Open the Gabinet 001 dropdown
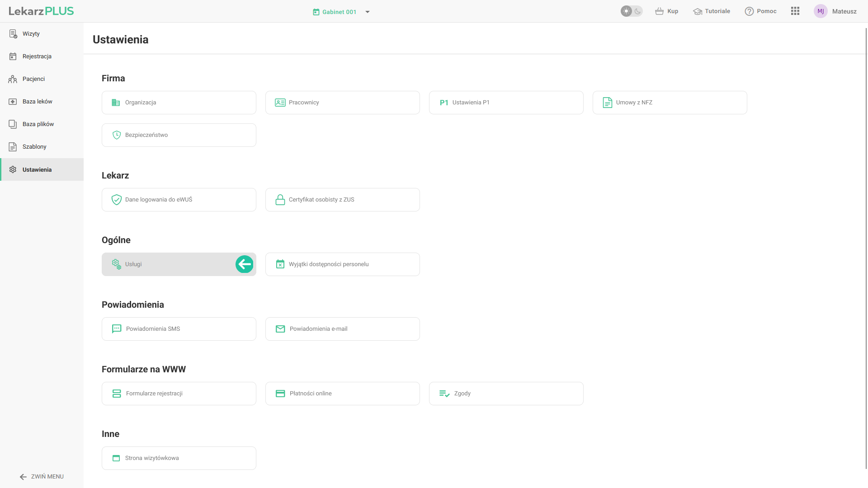Image resolution: width=868 pixels, height=488 pixels. click(341, 12)
